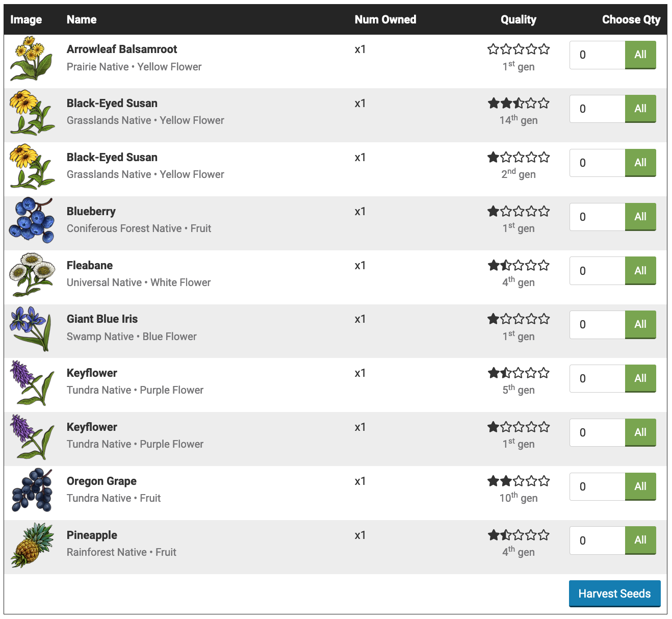The height and width of the screenshot is (619, 672).
Task: Select All for Arrowleaf Balsamroot
Action: 640,55
